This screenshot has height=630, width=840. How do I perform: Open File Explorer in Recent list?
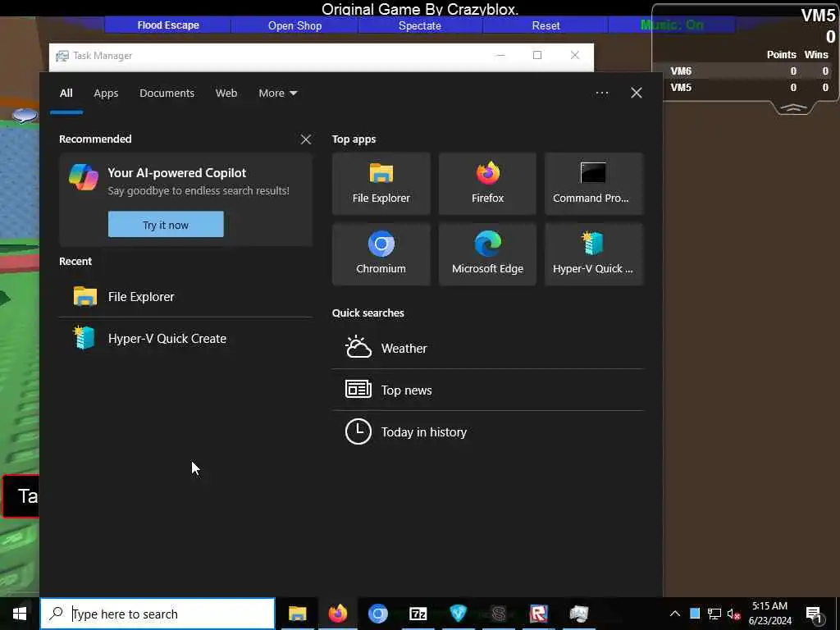[x=186, y=296]
